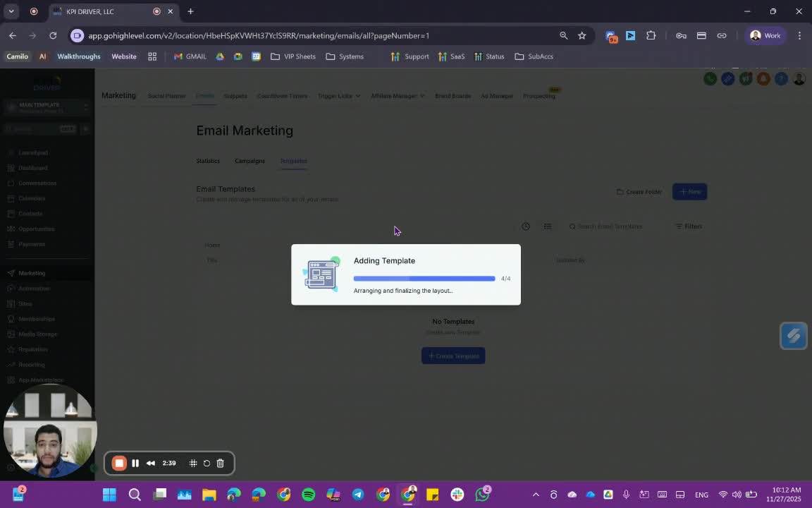This screenshot has width=812, height=508.
Task: Open Launchpad in the left sidebar
Action: [33, 153]
